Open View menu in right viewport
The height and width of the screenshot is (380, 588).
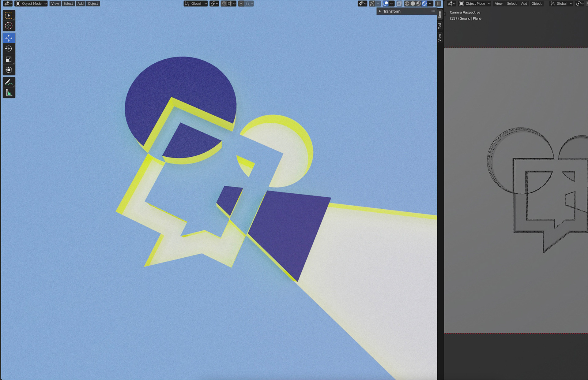click(x=499, y=4)
